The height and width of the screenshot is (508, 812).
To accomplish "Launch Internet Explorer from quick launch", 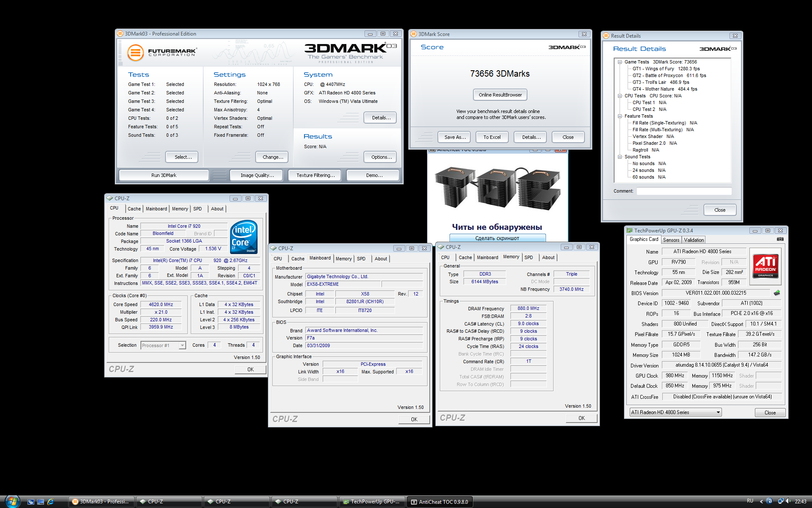I will pyautogui.click(x=50, y=502).
